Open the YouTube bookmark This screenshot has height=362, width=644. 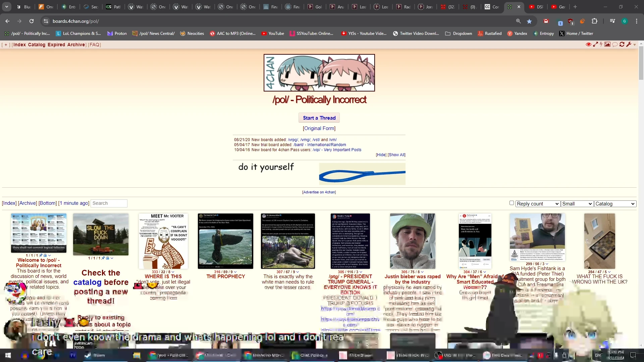pos(273,34)
